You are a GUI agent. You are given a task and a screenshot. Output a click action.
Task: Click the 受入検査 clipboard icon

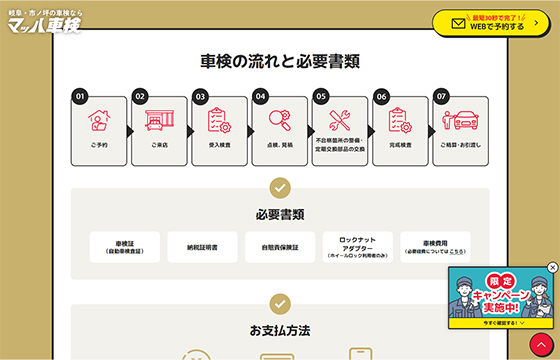[x=219, y=120]
